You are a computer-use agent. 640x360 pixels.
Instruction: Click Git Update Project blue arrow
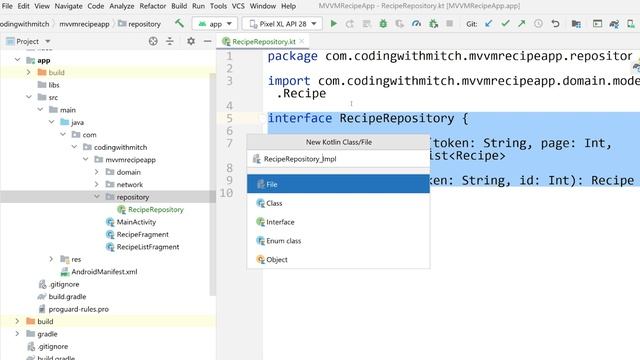(489, 24)
